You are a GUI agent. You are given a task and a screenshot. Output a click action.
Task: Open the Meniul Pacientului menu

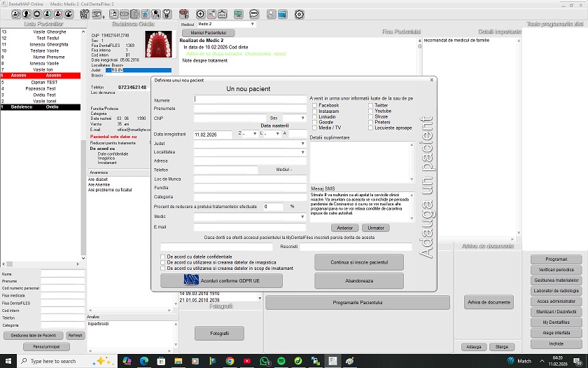pyautogui.click(x=207, y=33)
